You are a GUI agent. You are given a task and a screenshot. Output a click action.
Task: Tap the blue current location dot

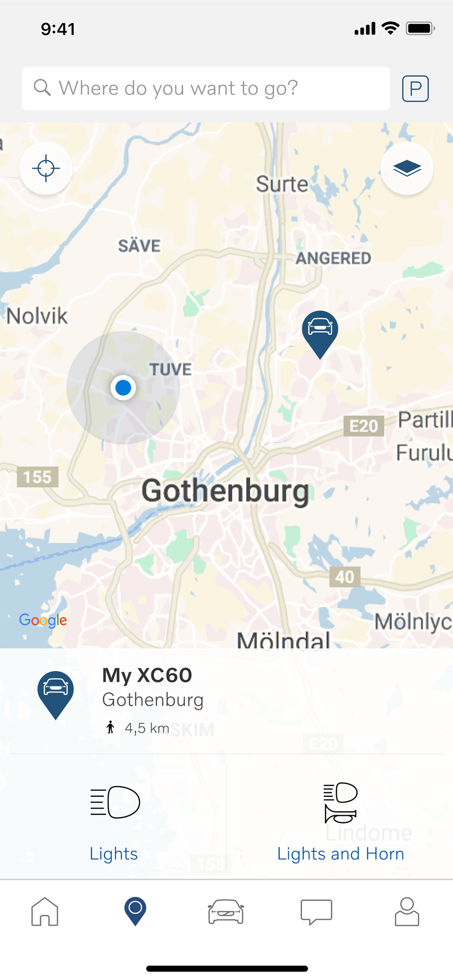[x=123, y=388]
